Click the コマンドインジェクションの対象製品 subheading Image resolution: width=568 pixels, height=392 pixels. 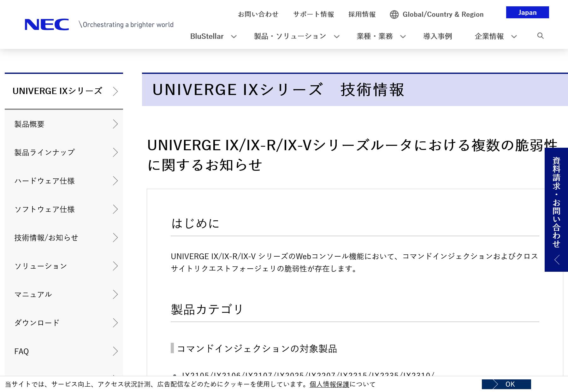[x=257, y=348]
